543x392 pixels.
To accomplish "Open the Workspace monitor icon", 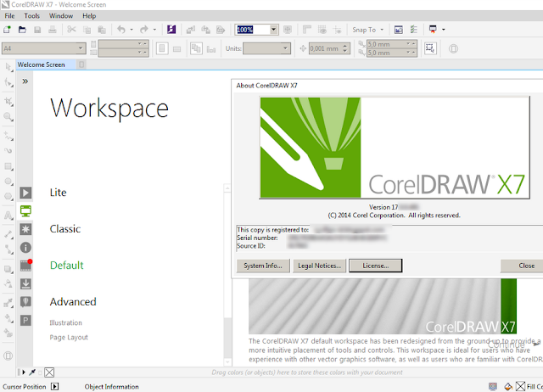I will coord(25,211).
